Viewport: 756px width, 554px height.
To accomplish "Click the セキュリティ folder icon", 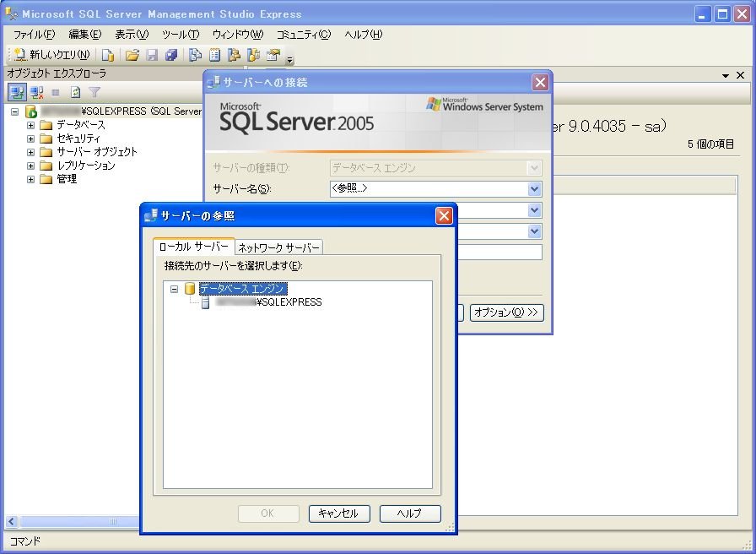I will 46,139.
